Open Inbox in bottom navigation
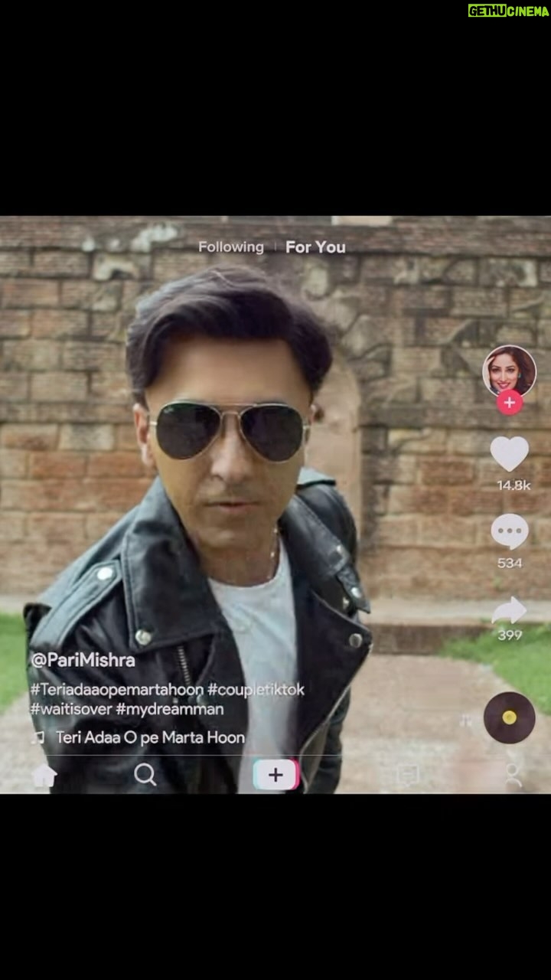Image resolution: width=551 pixels, height=980 pixels. pyautogui.click(x=407, y=776)
